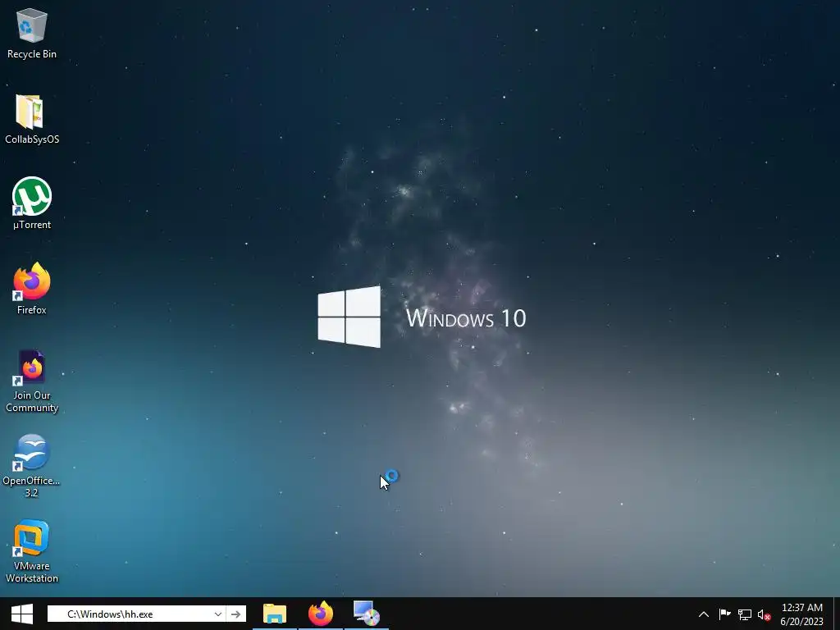Open the flag notification tray icon
Viewport: 840px width, 630px height.
[x=725, y=614]
